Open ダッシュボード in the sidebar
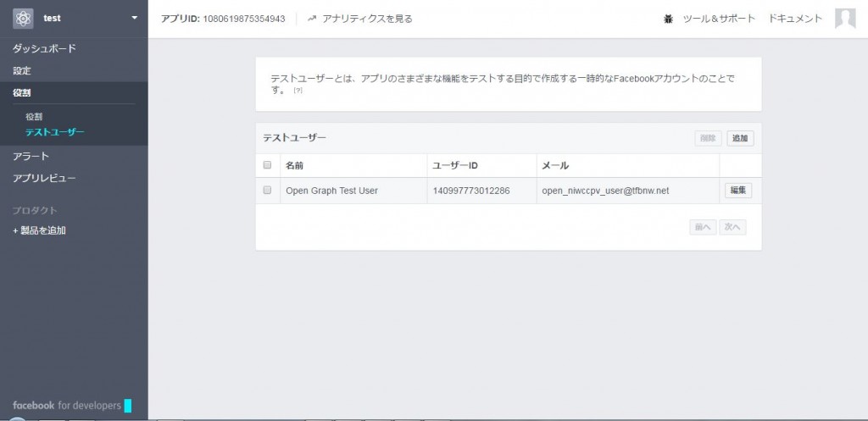This screenshot has width=868, height=421. (x=44, y=48)
